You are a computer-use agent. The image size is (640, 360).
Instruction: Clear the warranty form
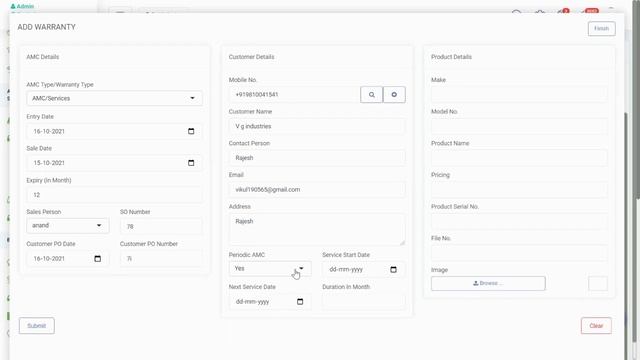596,326
